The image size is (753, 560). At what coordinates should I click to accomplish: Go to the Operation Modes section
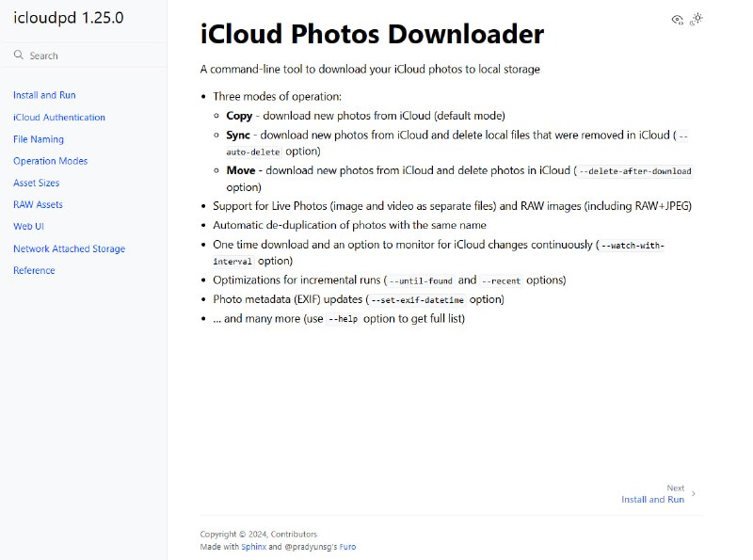coord(50,160)
